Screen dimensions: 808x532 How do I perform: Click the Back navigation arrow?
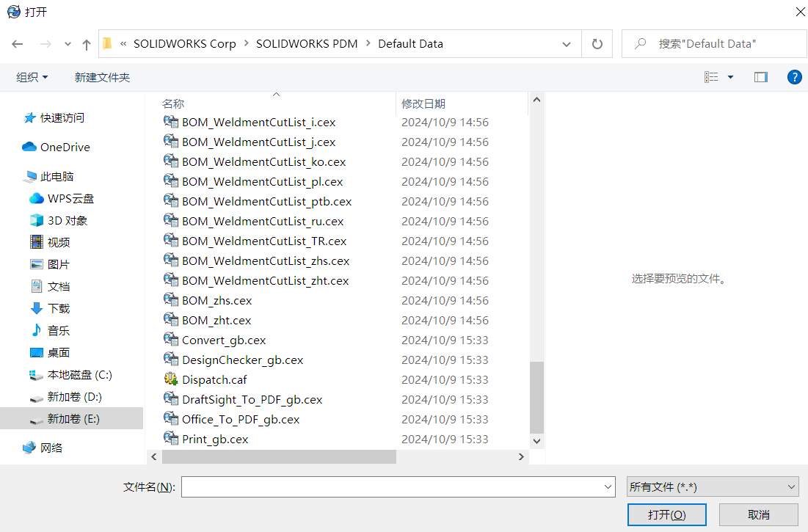click(x=18, y=44)
